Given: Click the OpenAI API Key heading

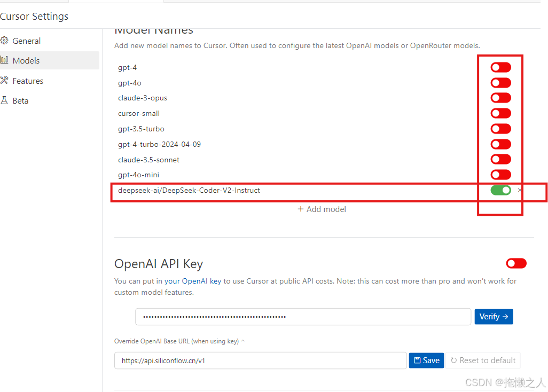Looking at the screenshot, I should point(159,264).
